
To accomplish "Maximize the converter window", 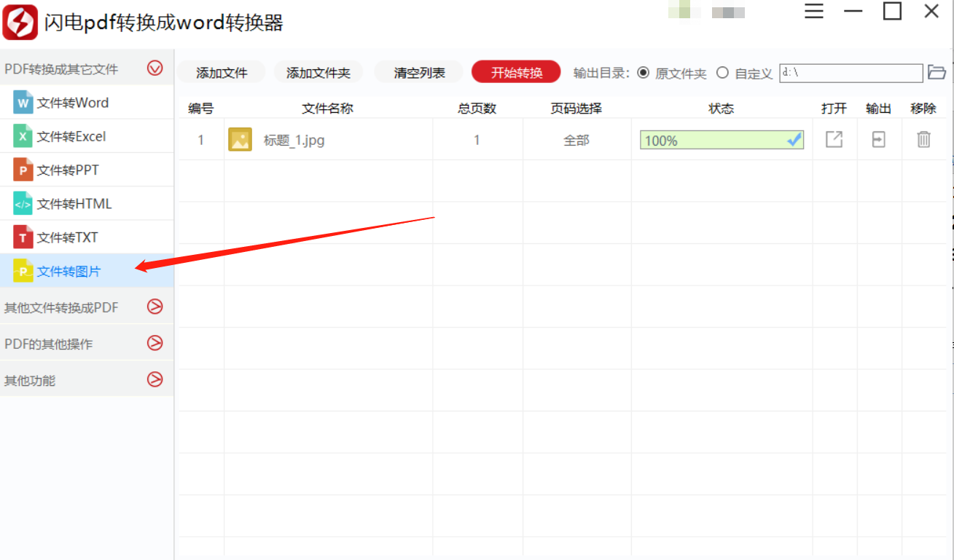I will [892, 11].
